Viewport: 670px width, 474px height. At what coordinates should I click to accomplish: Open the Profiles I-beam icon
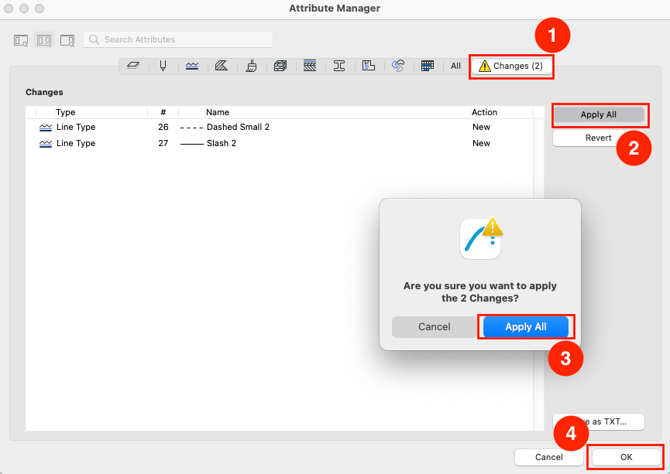(x=339, y=66)
